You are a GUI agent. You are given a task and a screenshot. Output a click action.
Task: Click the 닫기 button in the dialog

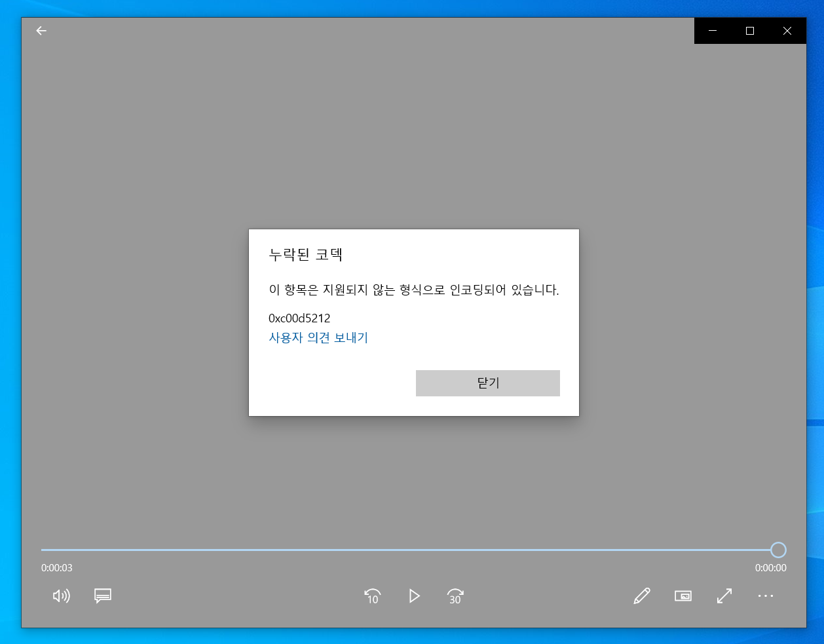pyautogui.click(x=488, y=383)
